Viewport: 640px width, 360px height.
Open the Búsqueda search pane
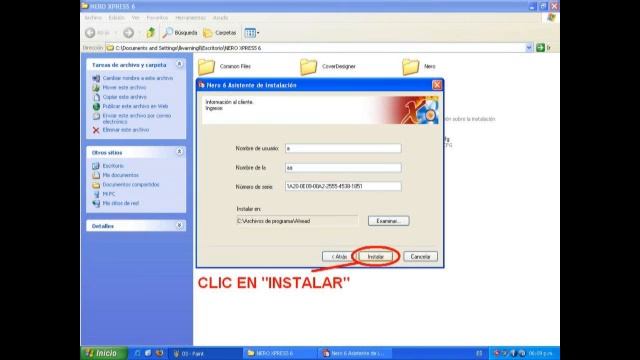point(180,33)
